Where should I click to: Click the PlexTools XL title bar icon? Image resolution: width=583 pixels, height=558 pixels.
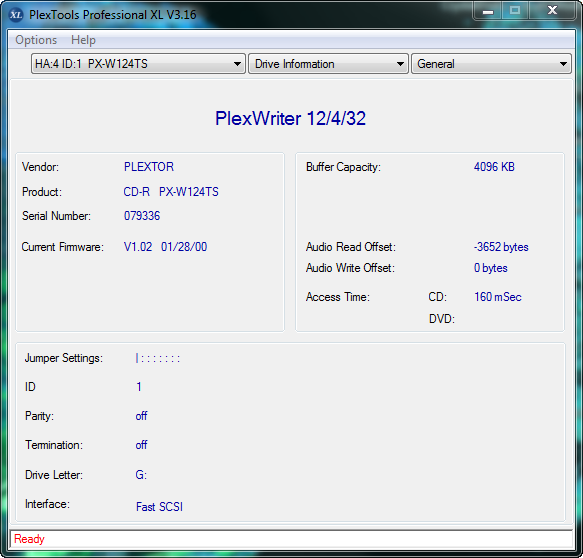pyautogui.click(x=16, y=15)
